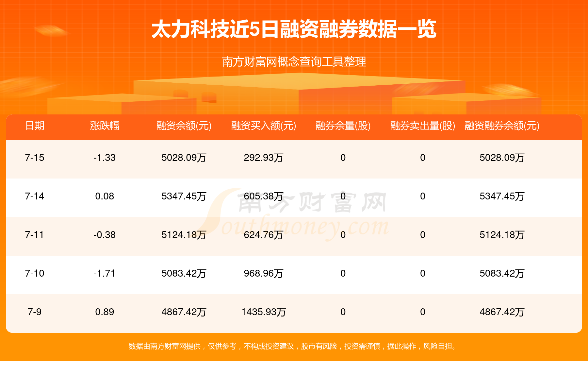Click 融券余量 value 0 in the 7-10 row
588x376 pixels.
point(343,273)
